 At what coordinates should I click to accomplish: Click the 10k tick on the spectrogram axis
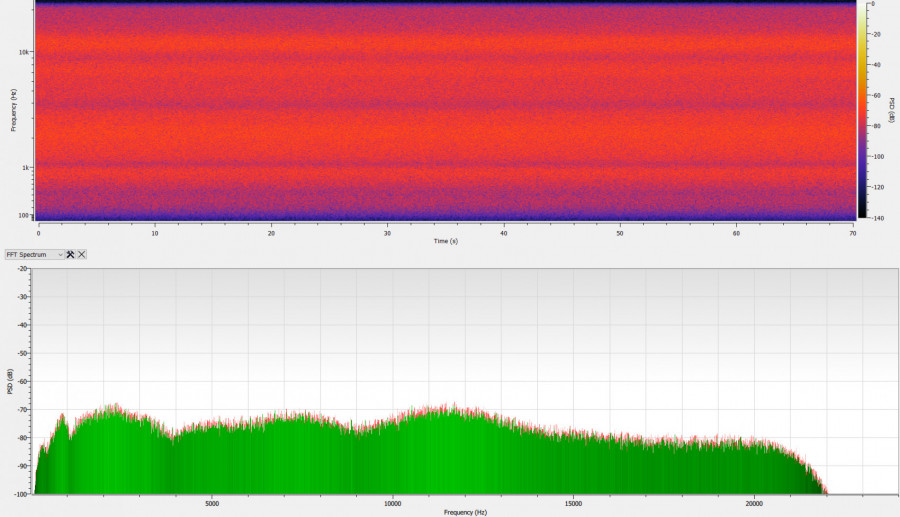28,52
